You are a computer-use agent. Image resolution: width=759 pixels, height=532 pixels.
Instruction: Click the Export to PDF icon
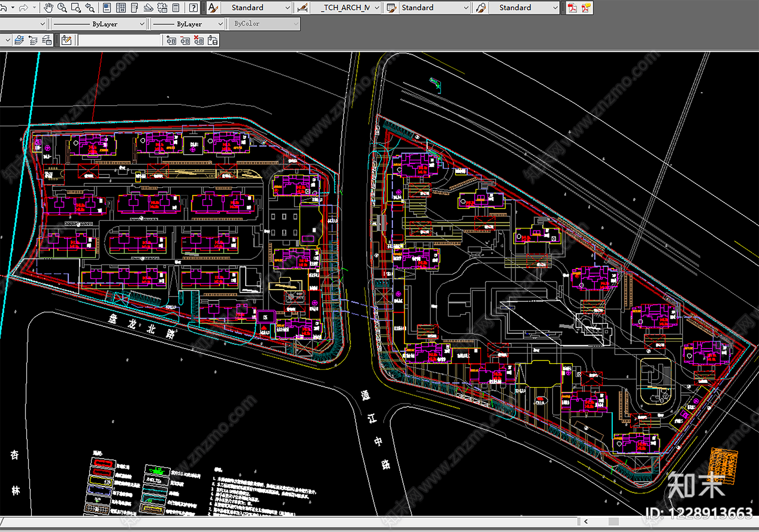coord(573,8)
